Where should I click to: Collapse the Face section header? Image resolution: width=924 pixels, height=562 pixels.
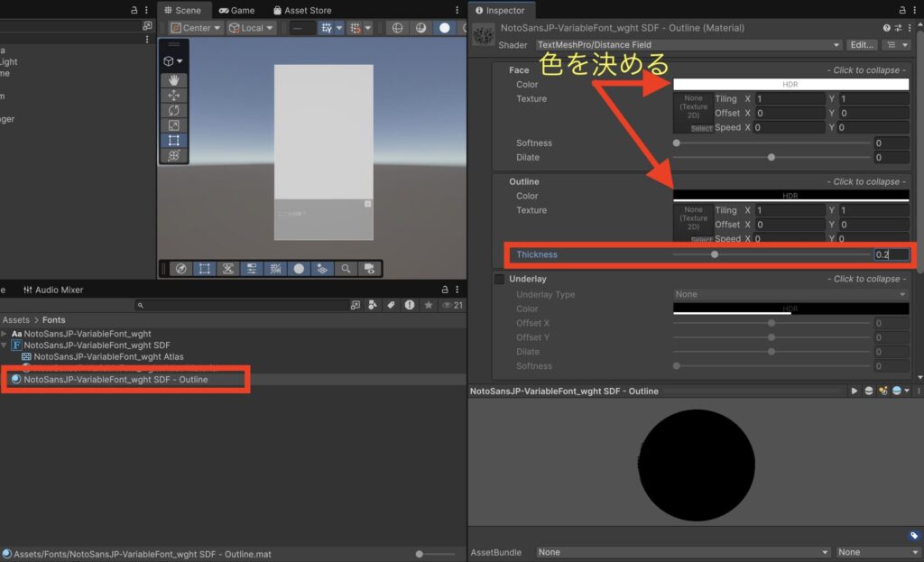[700, 70]
